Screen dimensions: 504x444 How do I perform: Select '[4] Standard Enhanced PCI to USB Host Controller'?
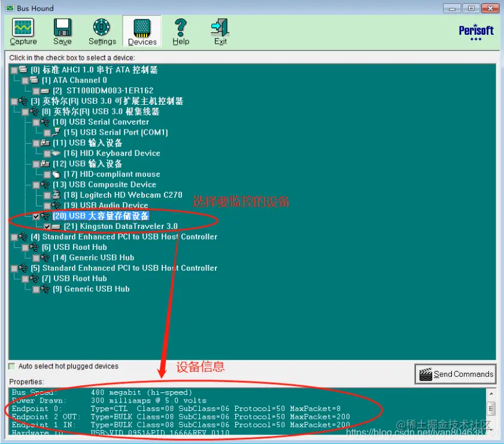(x=124, y=237)
